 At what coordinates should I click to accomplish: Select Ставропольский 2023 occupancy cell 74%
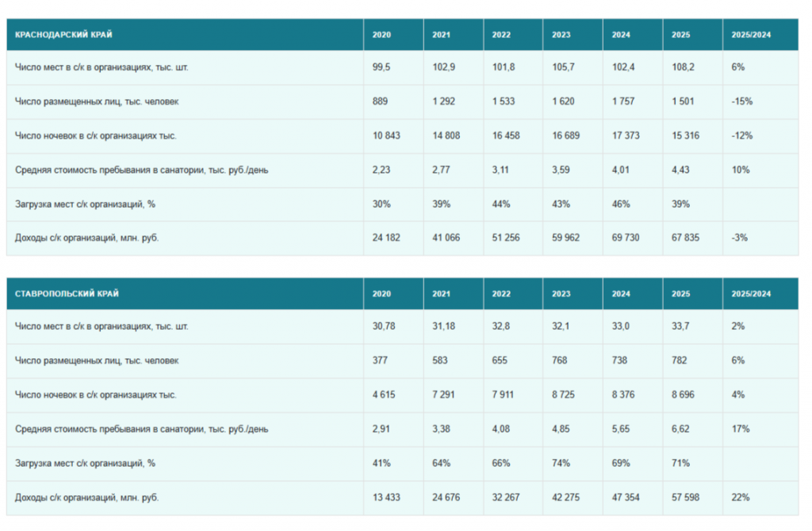tap(561, 463)
